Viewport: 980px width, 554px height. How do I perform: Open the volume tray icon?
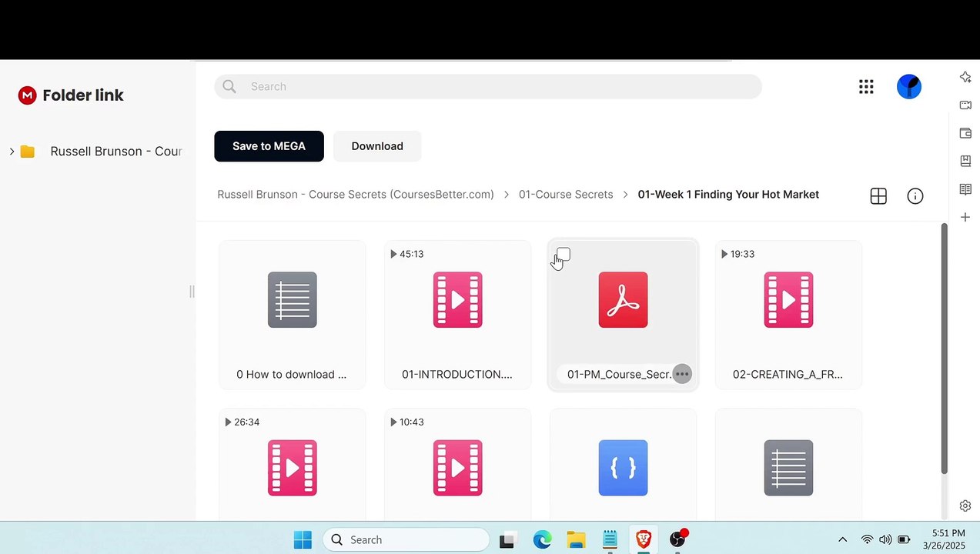click(885, 540)
